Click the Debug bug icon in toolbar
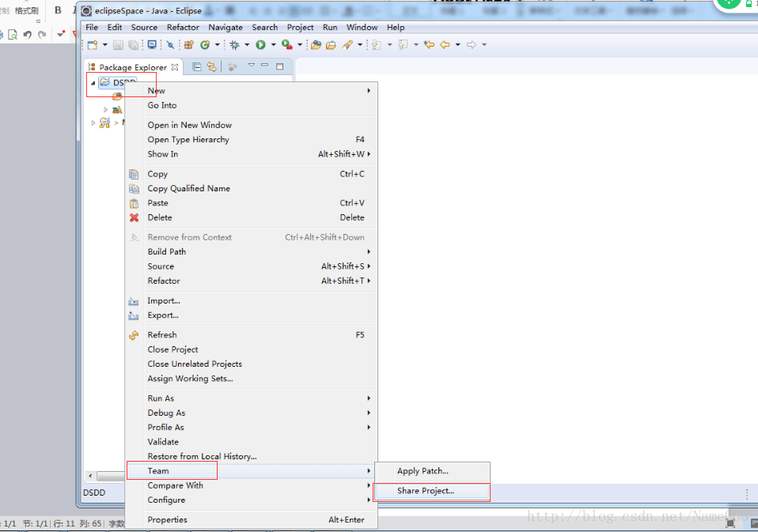Viewport: 758px width, 532px height. 234,45
